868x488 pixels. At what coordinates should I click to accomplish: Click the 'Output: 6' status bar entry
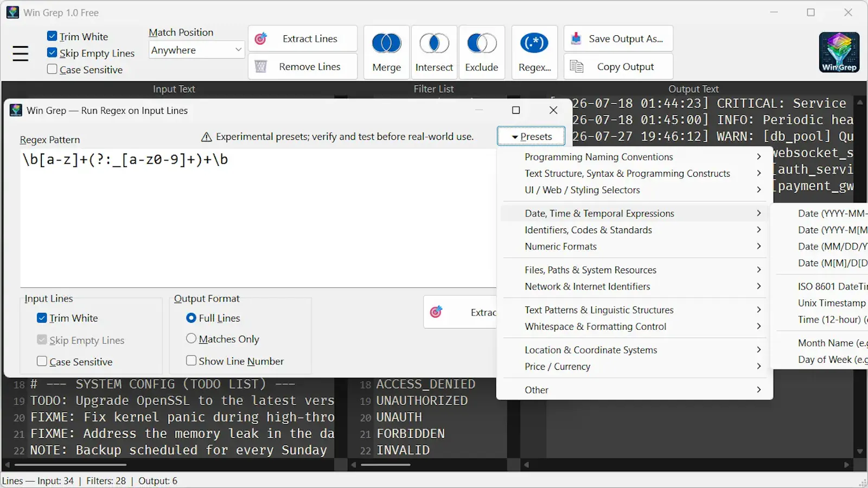158,481
